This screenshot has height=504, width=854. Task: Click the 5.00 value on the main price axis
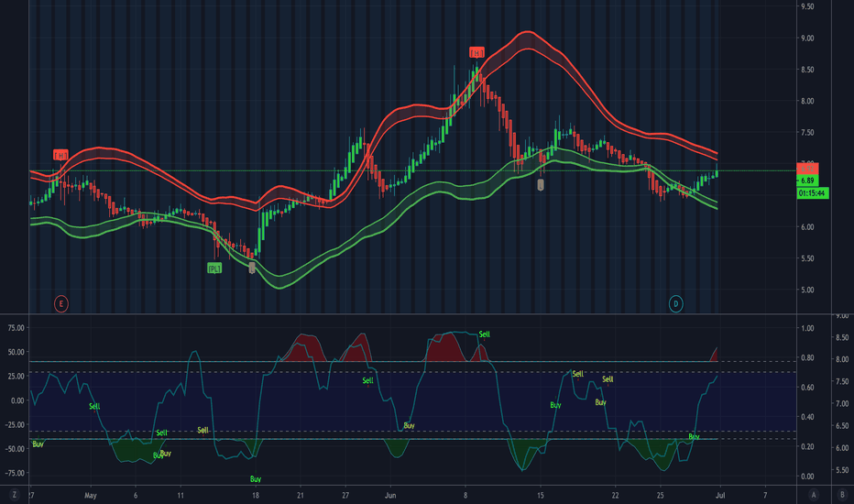[x=807, y=290]
